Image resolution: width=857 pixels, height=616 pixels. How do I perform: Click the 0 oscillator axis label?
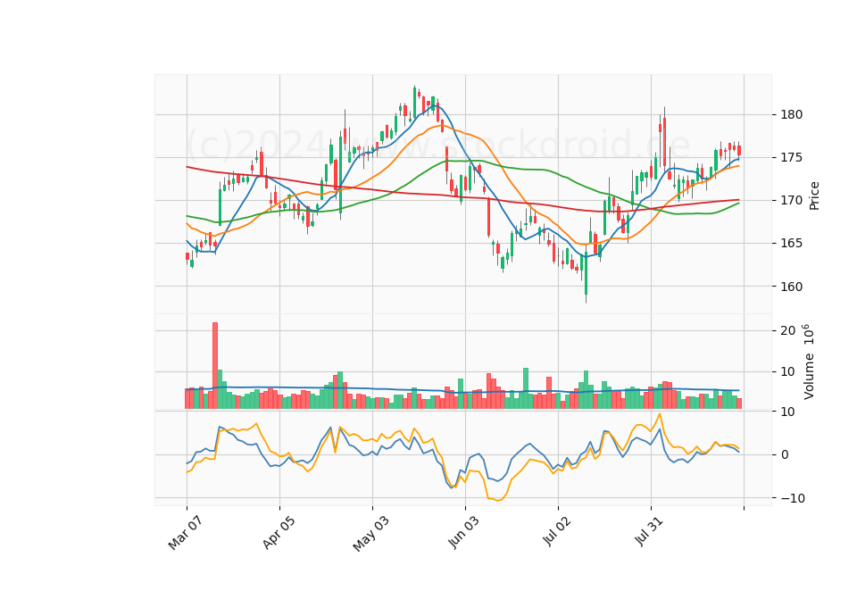(x=785, y=454)
